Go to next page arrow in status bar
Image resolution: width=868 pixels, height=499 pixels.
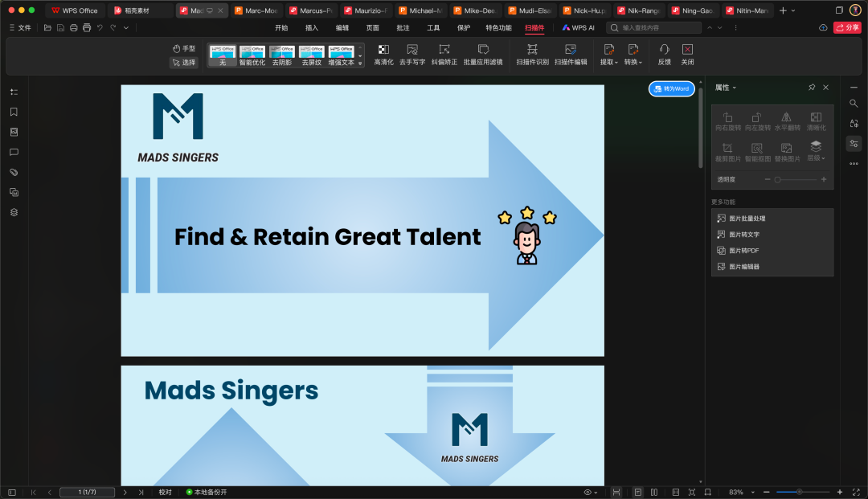click(125, 492)
